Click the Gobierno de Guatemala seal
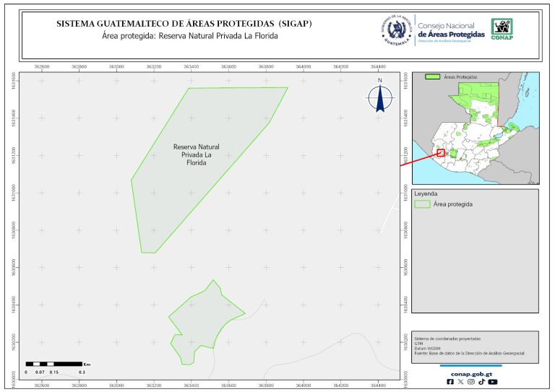The width and height of the screenshot is (555, 392). 396,30
